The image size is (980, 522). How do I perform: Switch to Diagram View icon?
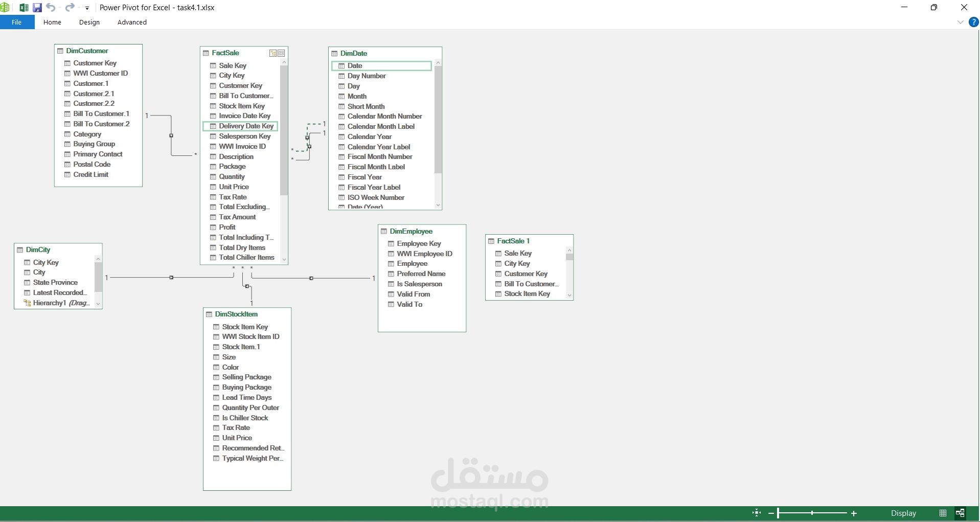pos(960,513)
